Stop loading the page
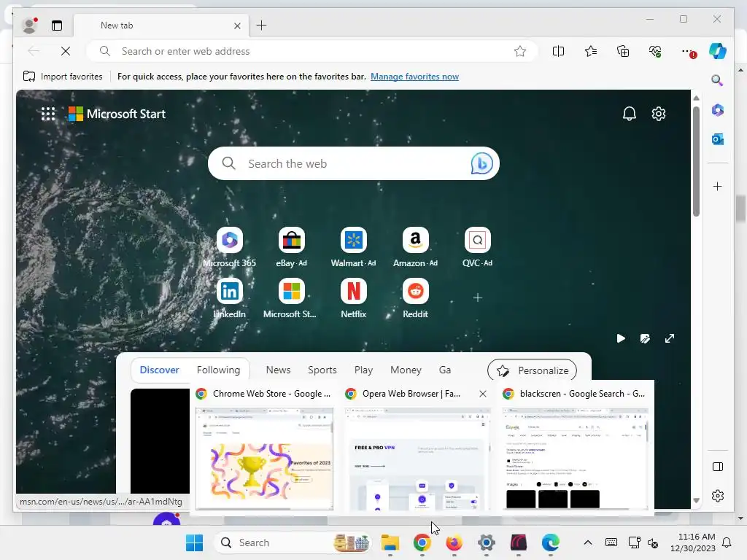747x560 pixels. click(66, 51)
